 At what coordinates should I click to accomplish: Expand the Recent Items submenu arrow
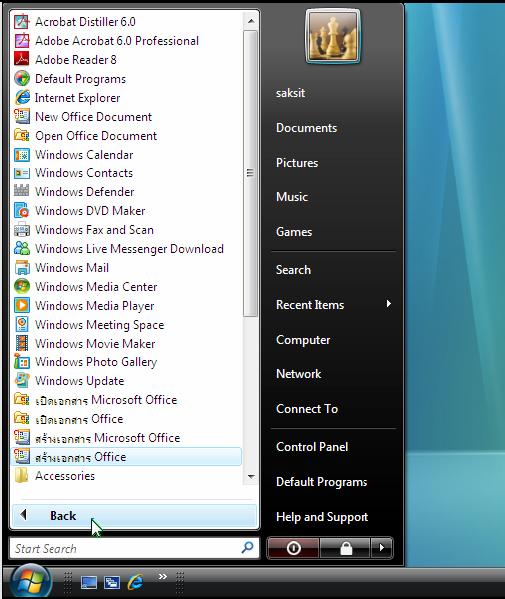(x=388, y=304)
